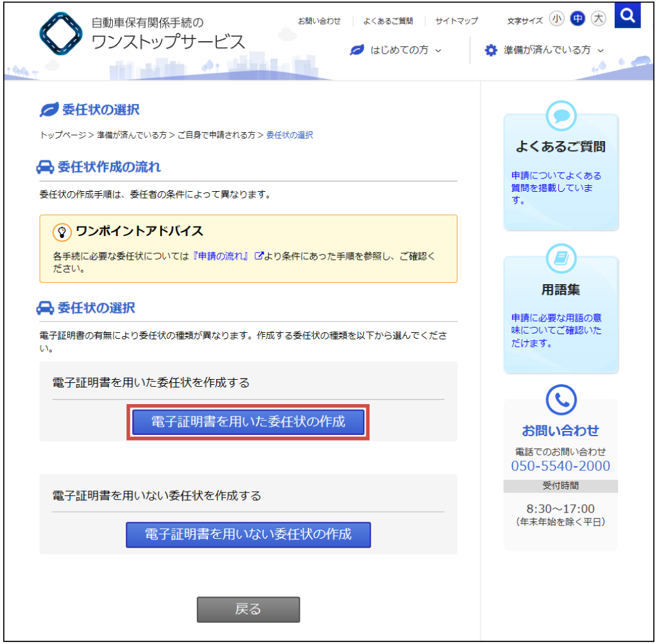Image resolution: width=657 pixels, height=644 pixels.
Task: Click the glossary book icon
Action: tap(561, 258)
